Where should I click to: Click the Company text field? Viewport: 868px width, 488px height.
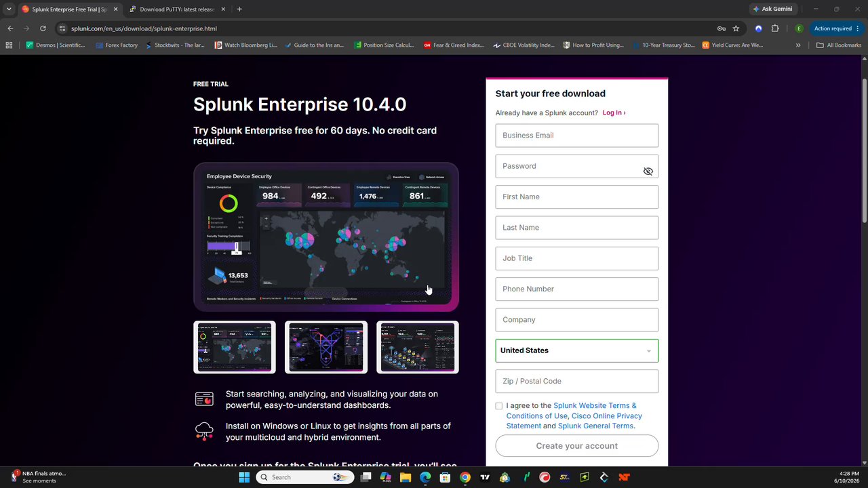point(576,320)
